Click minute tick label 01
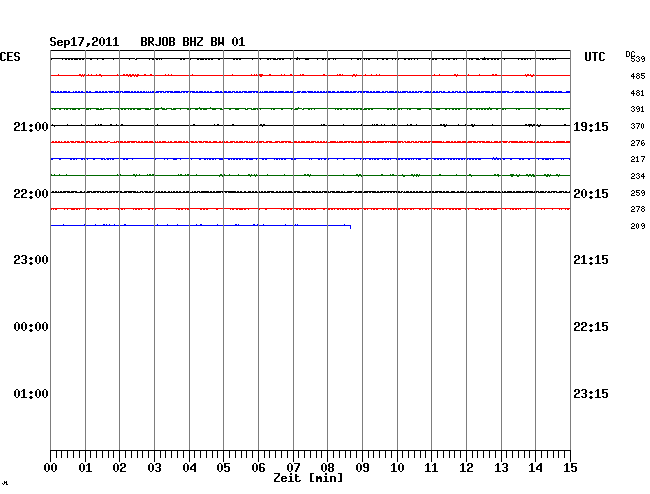The width and height of the screenshot is (650, 494). [x=85, y=468]
